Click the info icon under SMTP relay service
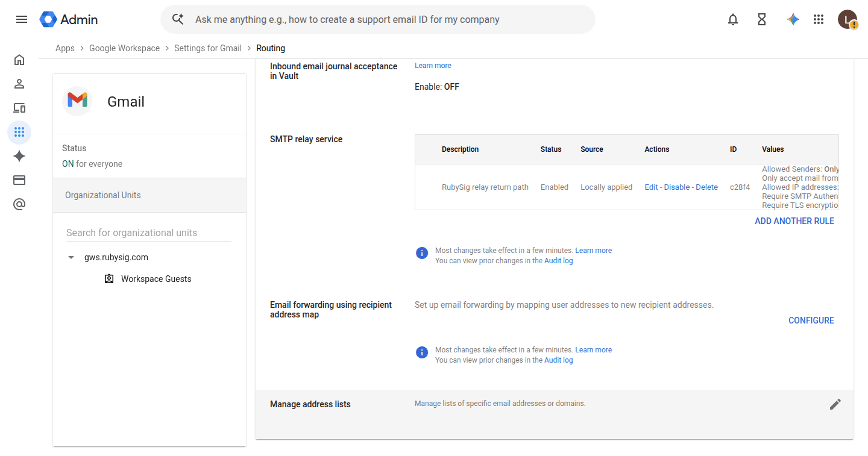 tap(422, 253)
